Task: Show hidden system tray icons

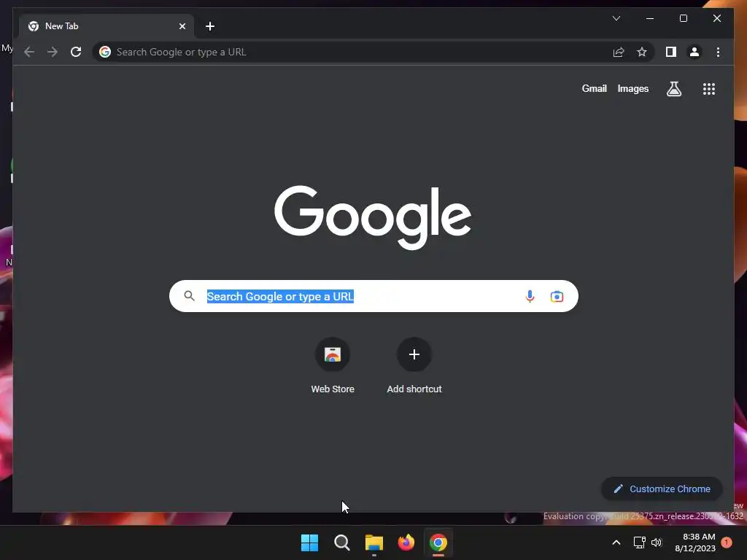Action: tap(616, 542)
